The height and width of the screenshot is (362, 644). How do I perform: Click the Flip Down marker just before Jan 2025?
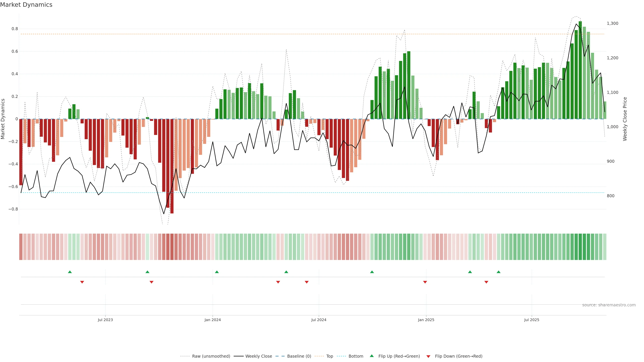click(425, 282)
